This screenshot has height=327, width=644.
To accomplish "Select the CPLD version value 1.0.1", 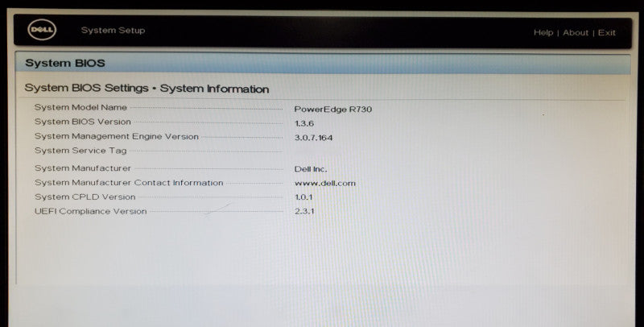I will pyautogui.click(x=303, y=197).
